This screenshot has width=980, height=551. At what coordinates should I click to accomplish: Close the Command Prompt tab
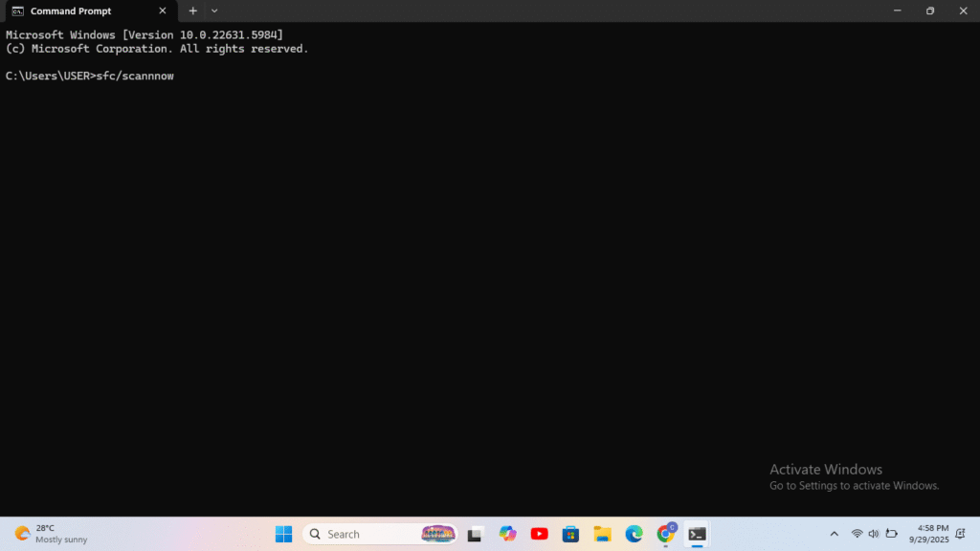click(x=162, y=11)
